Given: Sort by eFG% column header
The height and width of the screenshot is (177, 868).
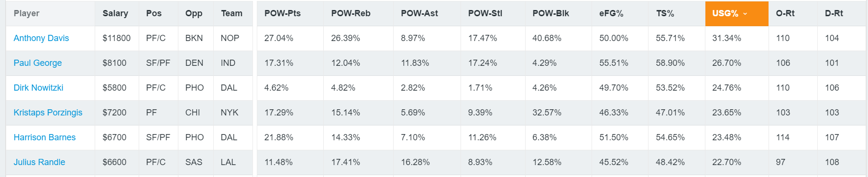Looking at the screenshot, I should (611, 13).
